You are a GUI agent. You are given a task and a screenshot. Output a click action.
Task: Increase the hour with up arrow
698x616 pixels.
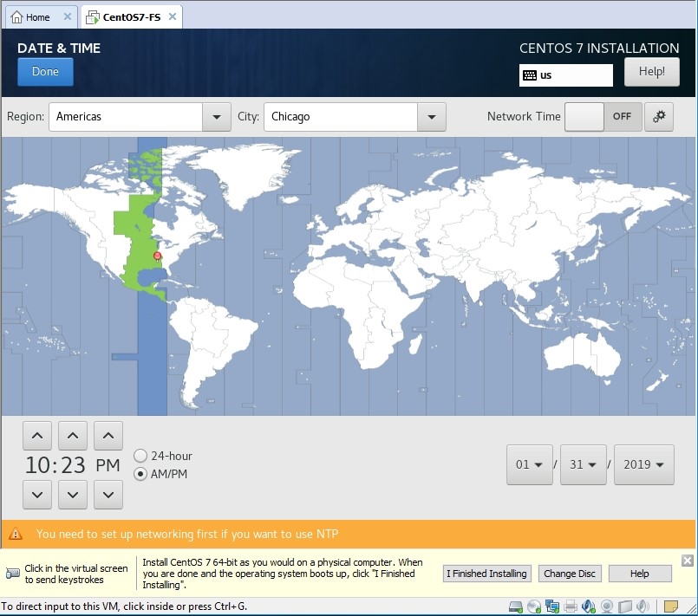click(x=36, y=435)
